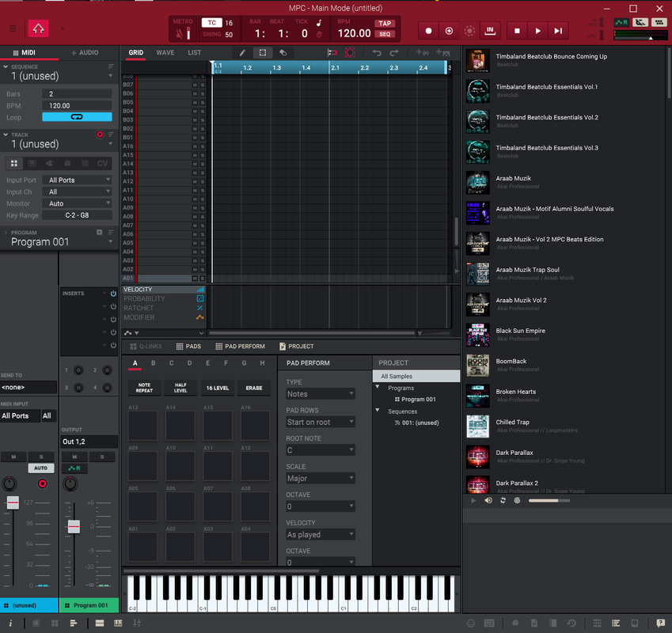672x633 pixels.
Task: Collapse the Programs tree node
Action: point(378,387)
